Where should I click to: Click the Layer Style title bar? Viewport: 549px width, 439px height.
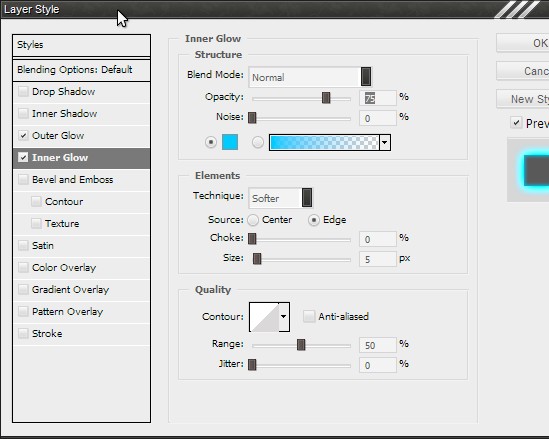click(274, 9)
